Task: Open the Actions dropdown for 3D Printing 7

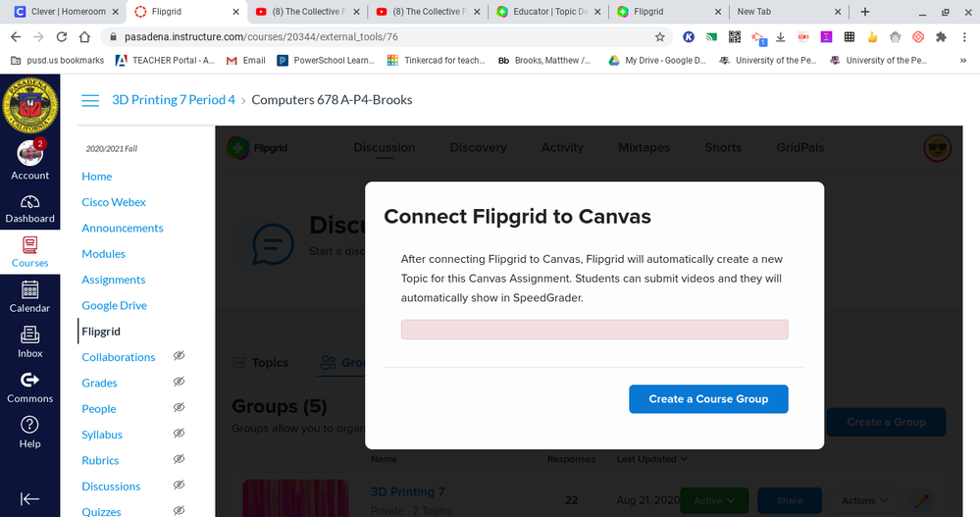Action: coord(863,500)
